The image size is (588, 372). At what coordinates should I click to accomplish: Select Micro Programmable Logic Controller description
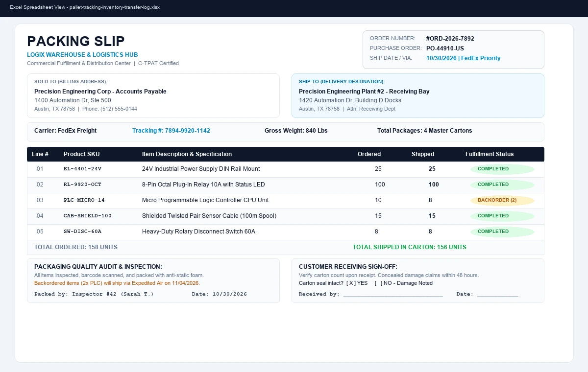205,200
